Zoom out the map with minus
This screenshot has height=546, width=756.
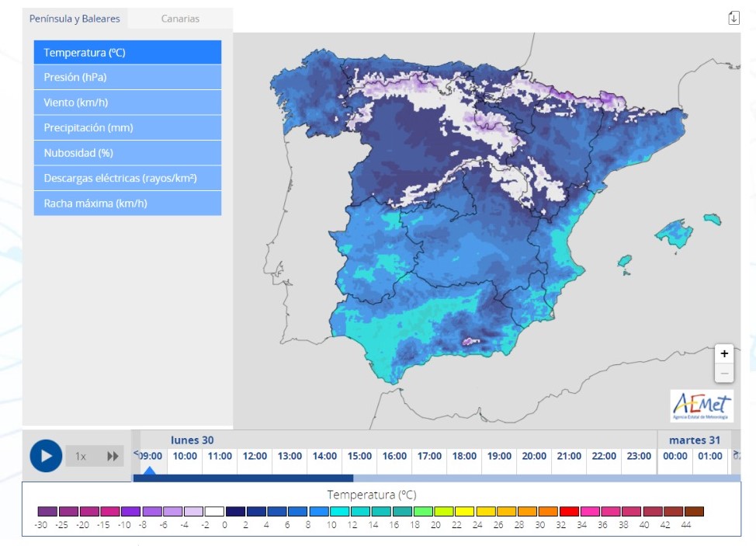point(724,373)
